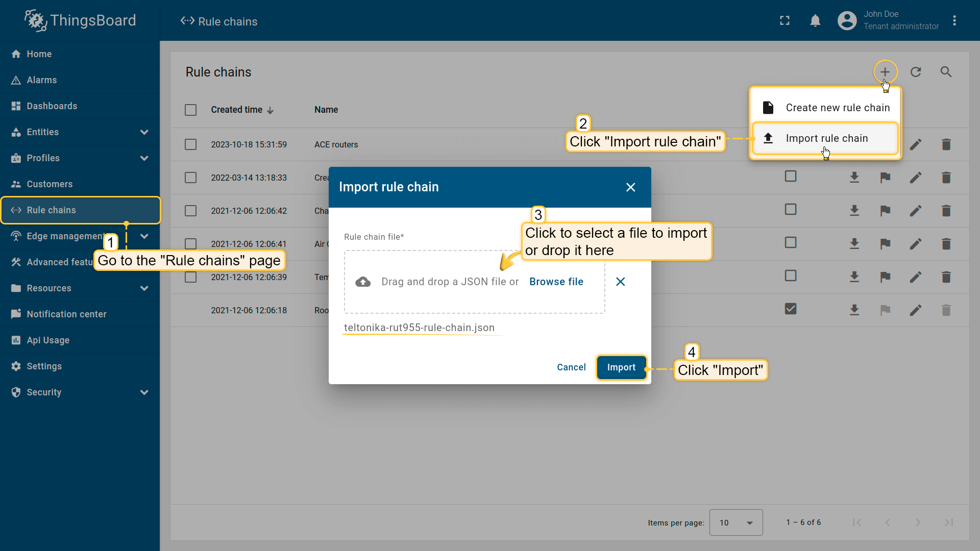This screenshot has height=551, width=980.
Task: Toggle fullscreen mode icon
Action: tap(785, 20)
